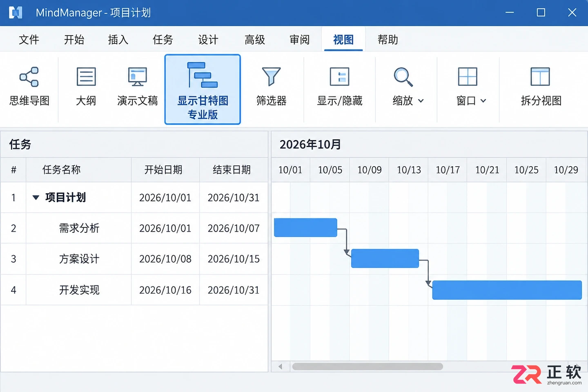Click the 2026/10/07 end date cell
This screenshot has width=588, height=392.
pos(234,228)
